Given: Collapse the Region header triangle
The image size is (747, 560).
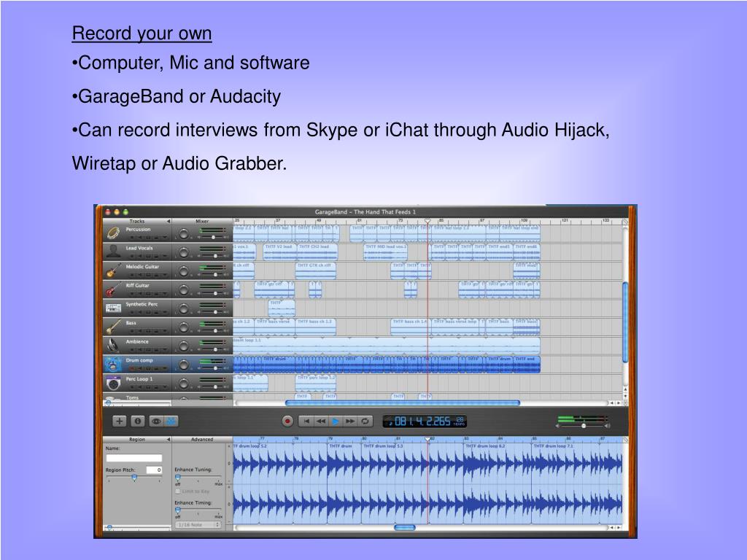Looking at the screenshot, I should click(x=169, y=439).
